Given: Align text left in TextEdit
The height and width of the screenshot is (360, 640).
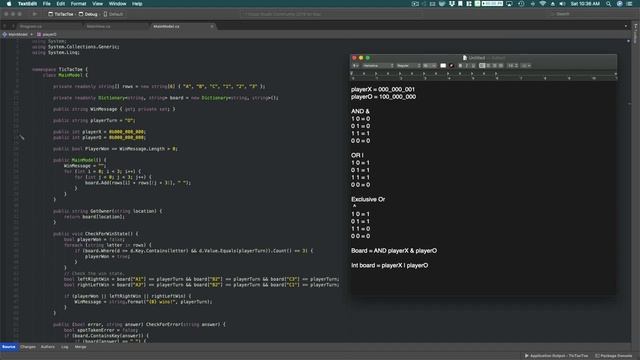Looking at the screenshot, I should point(482,65).
